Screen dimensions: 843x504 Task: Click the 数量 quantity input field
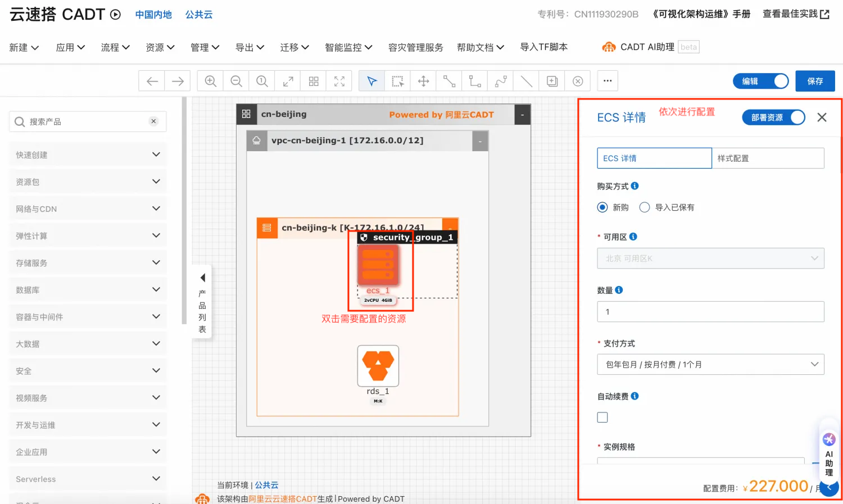point(710,312)
